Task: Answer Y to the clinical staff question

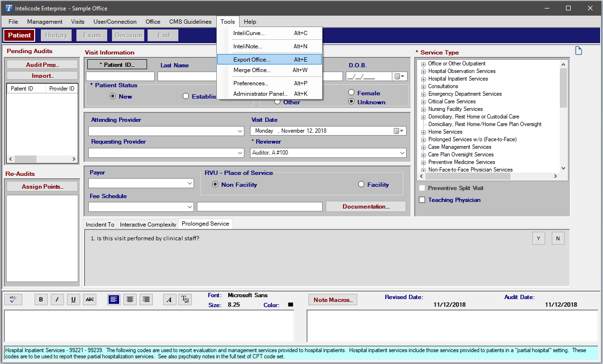Action: 538,238
